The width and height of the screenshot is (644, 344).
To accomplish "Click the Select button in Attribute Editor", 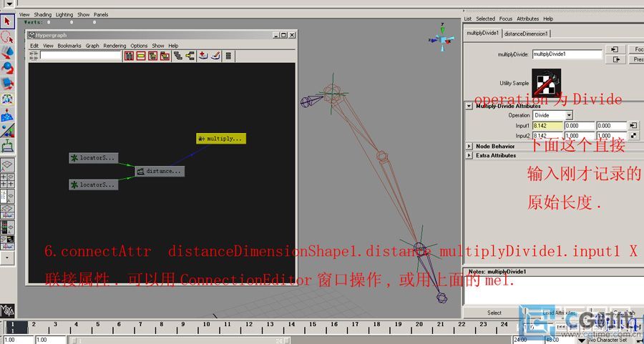I will [494, 313].
